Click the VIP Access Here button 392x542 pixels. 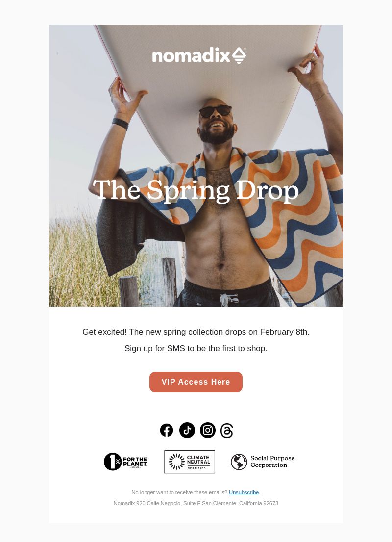tap(196, 382)
